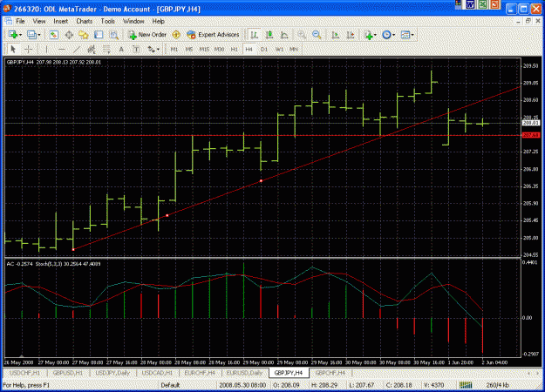Viewport: 545px width, 392px height.
Task: Switch to the USDJPY,Daily chart tab
Action: [112, 373]
